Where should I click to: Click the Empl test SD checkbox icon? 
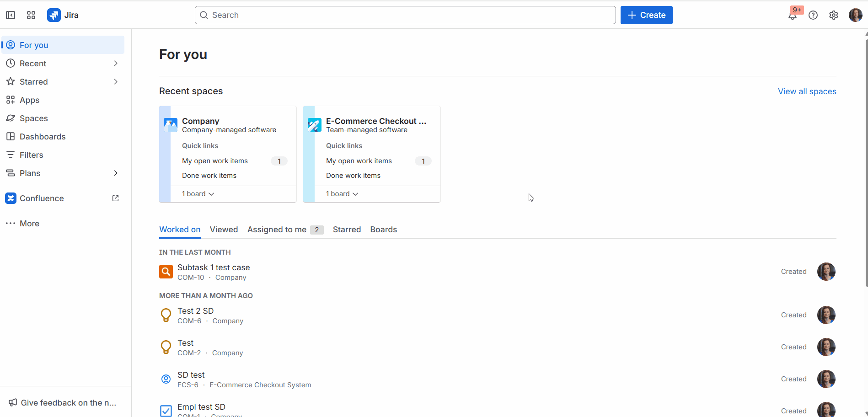pyautogui.click(x=166, y=411)
